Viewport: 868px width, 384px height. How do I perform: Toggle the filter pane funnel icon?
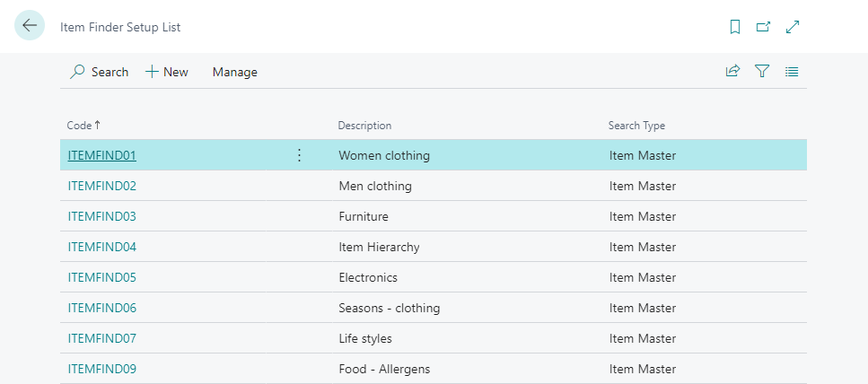(x=762, y=72)
